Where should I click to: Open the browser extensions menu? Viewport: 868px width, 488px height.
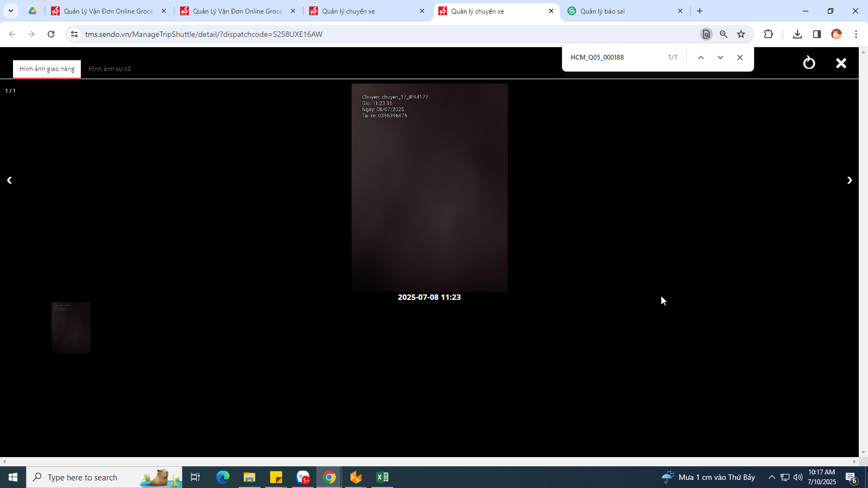(x=768, y=34)
